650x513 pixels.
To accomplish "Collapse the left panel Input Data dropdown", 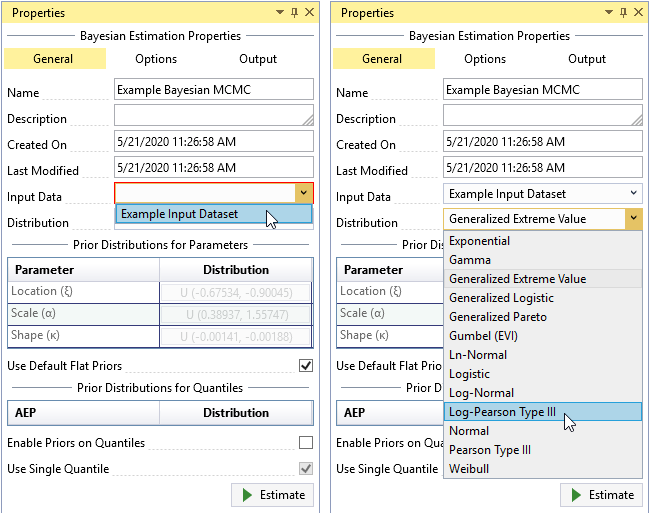I will (x=304, y=193).
